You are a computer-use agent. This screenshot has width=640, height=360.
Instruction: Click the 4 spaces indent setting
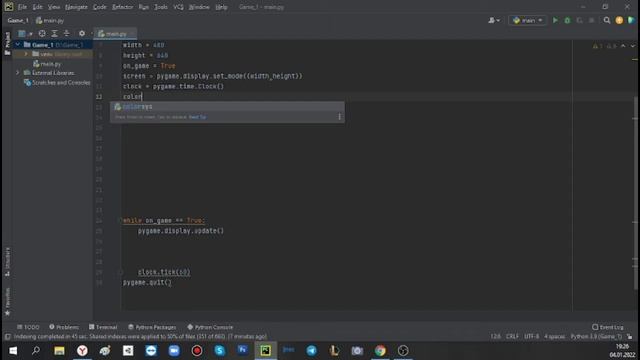(555, 336)
